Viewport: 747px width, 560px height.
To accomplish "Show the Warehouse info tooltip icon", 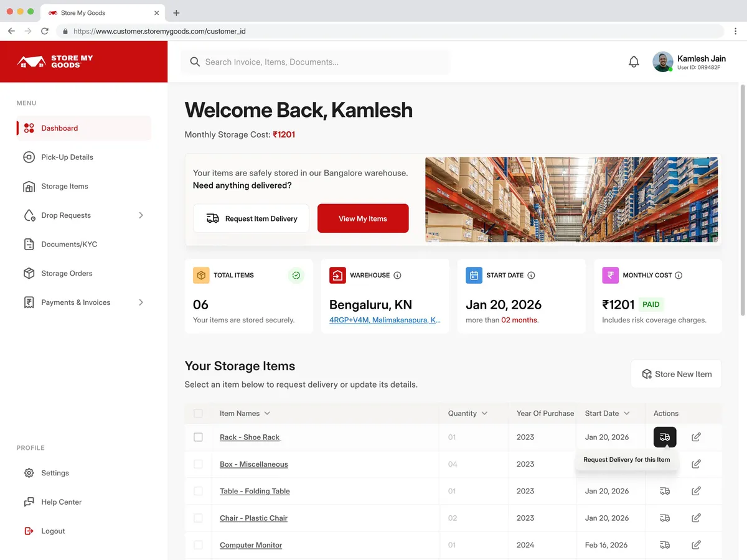I will click(x=397, y=275).
